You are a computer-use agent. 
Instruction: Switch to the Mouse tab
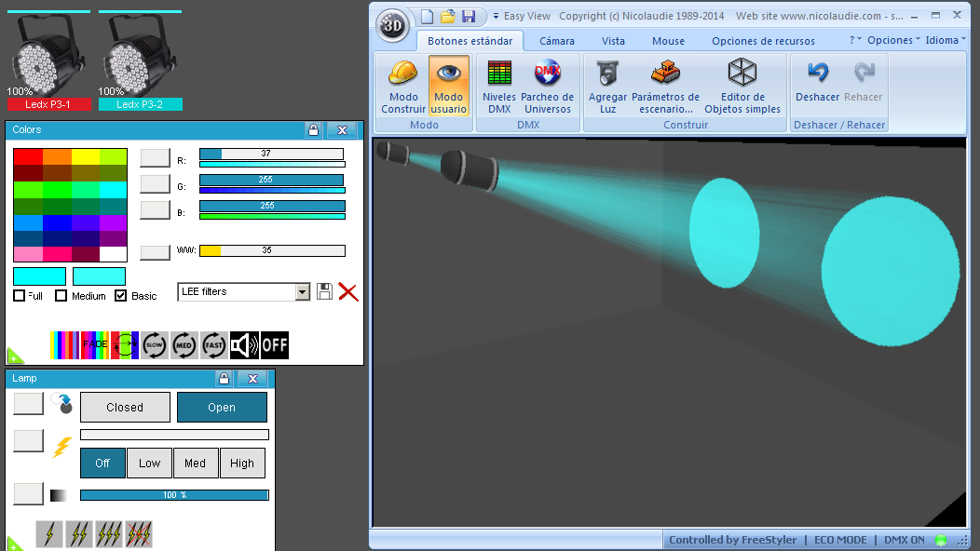point(668,41)
